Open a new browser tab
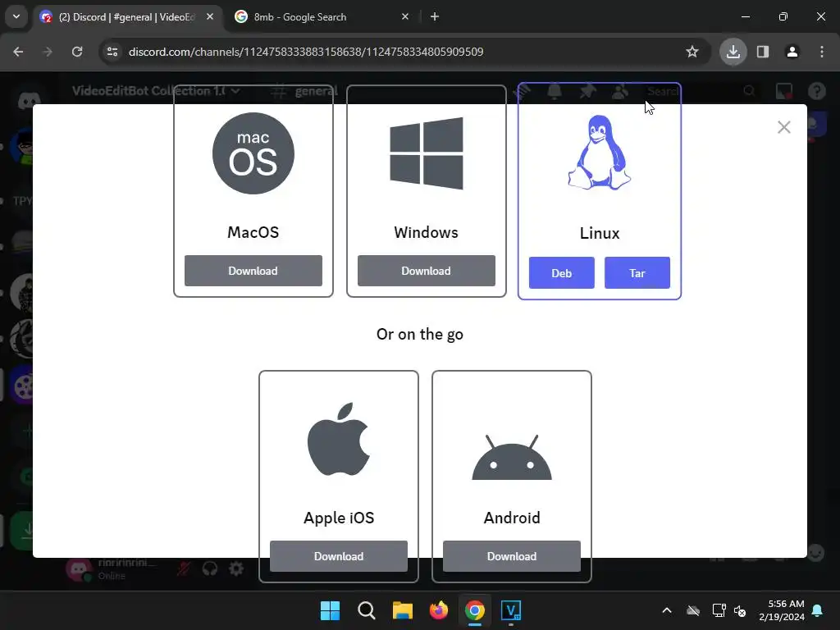The image size is (840, 630). point(435,16)
